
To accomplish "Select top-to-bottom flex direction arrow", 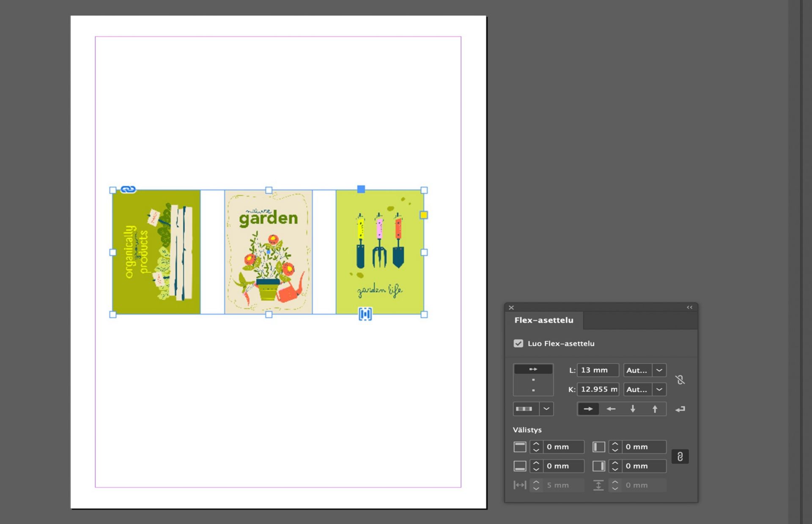I will (633, 409).
